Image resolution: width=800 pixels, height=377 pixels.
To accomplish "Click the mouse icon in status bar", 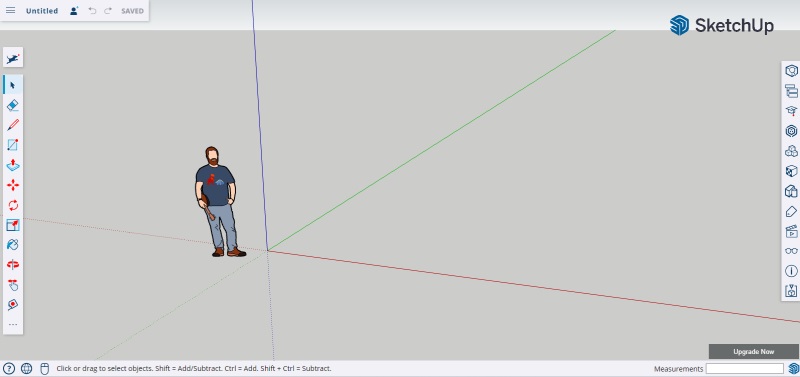I will (x=44, y=368).
